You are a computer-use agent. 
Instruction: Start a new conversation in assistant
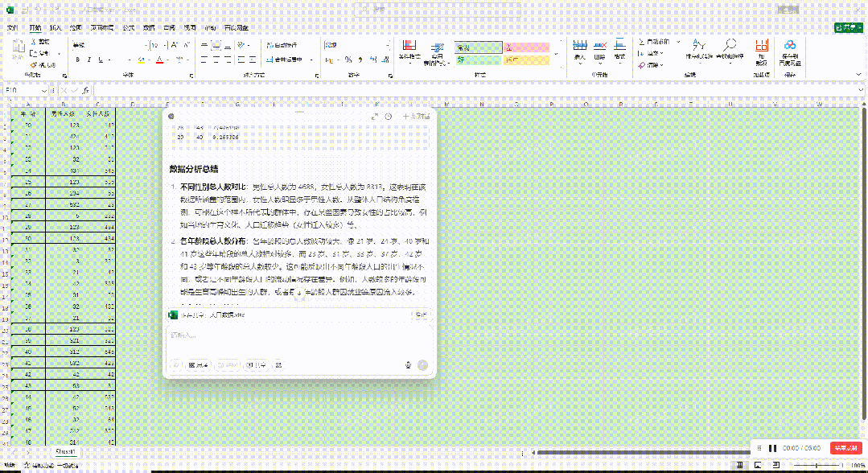(x=416, y=117)
